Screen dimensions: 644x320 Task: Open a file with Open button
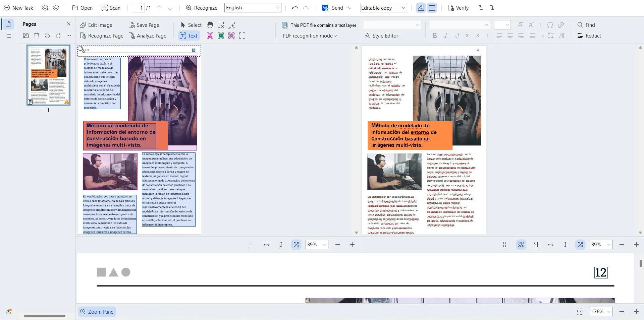coord(82,8)
